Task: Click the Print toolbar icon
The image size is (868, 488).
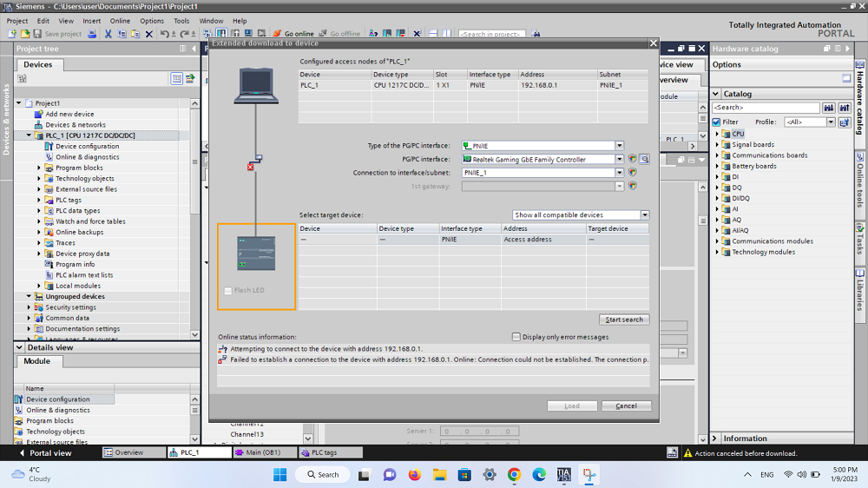Action: coord(92,34)
